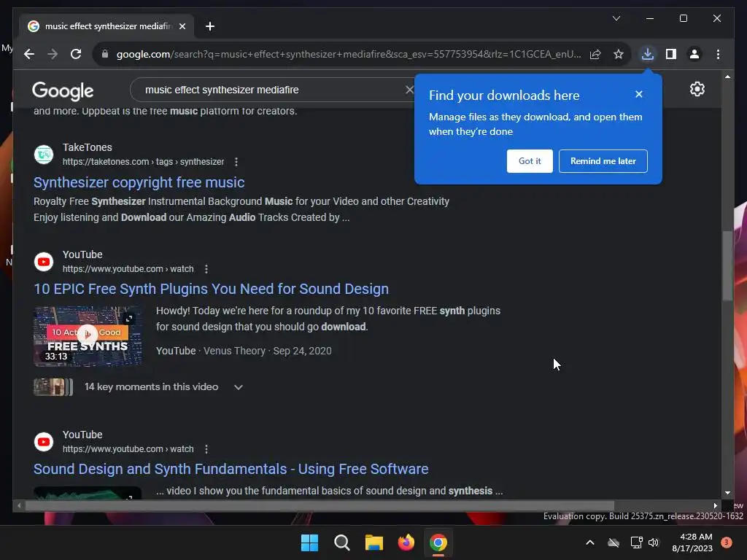Screen dimensions: 747x560
Task: Open options for 10 EPIC Free Synth result
Action: click(206, 269)
